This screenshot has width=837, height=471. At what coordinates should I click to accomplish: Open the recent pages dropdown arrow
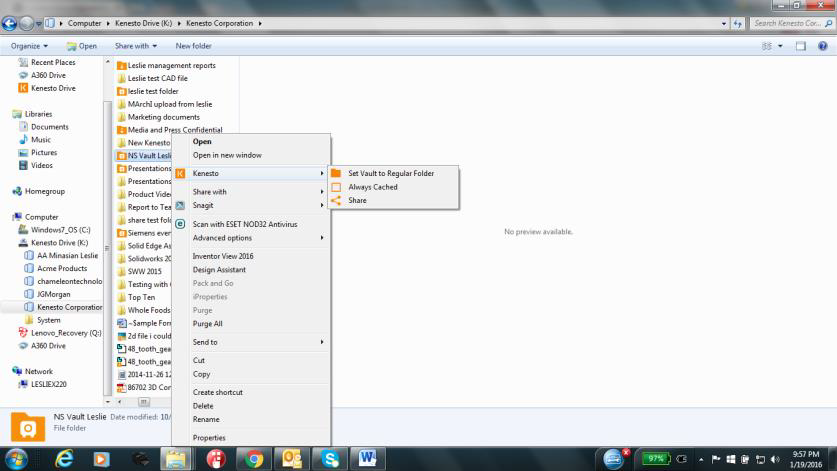(38, 23)
